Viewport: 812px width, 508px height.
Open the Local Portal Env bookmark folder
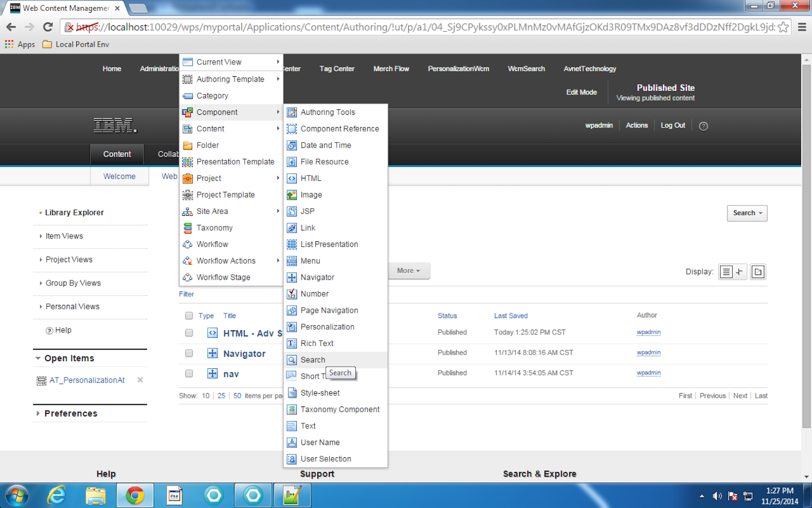[x=76, y=44]
